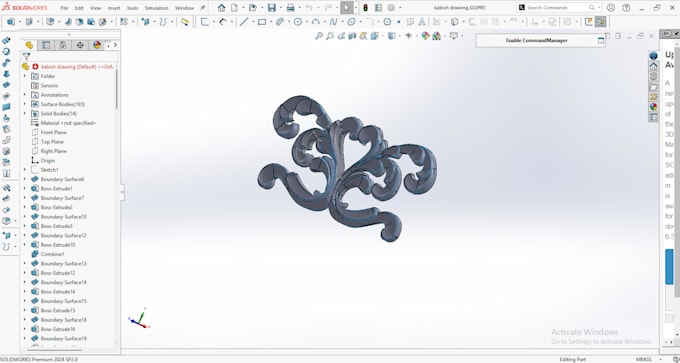The width and height of the screenshot is (680, 363).
Task: Open the Help question mark icon
Action: tap(626, 8)
